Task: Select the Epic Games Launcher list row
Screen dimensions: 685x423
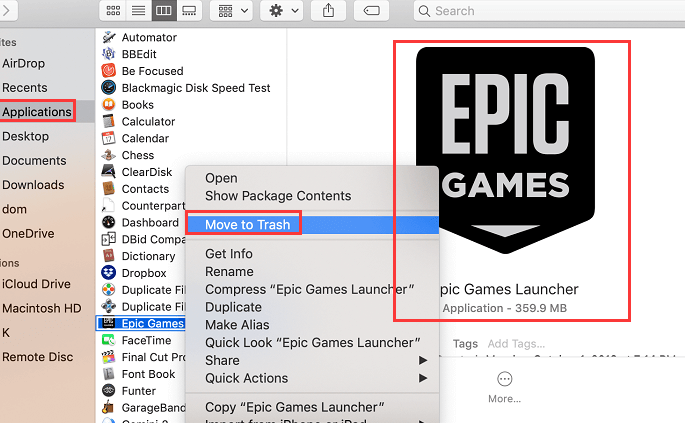Action: (141, 323)
